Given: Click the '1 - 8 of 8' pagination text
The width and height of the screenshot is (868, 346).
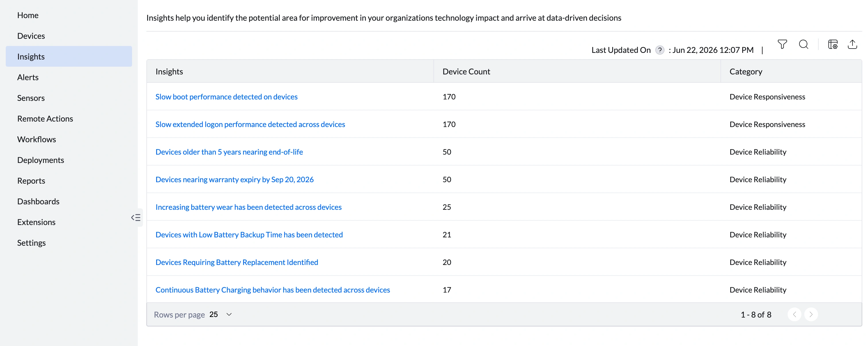Looking at the screenshot, I should 755,315.
